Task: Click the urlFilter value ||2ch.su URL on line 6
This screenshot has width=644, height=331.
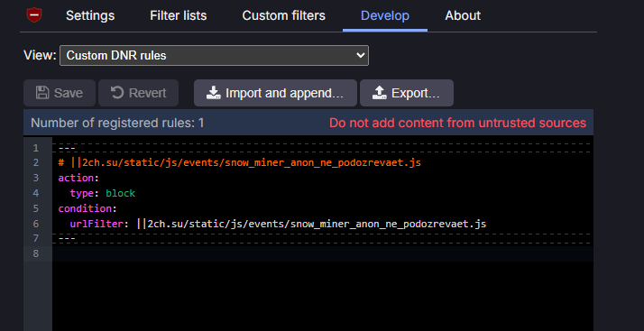Action: coord(311,224)
